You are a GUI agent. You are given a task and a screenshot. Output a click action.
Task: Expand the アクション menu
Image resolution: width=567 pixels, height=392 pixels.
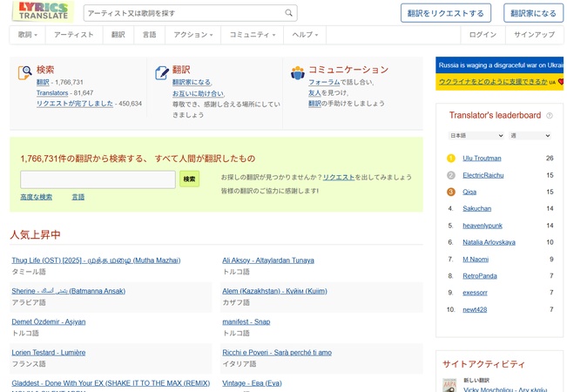click(193, 35)
